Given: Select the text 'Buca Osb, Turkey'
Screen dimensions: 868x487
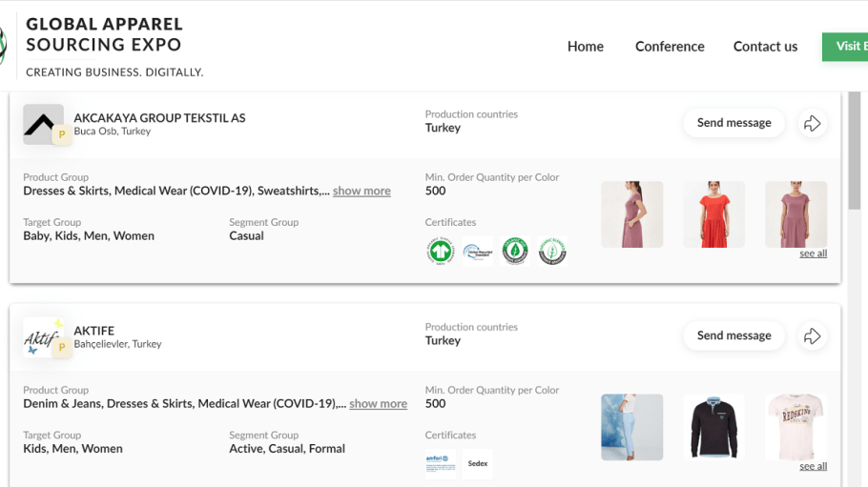Looking at the screenshot, I should [x=113, y=132].
